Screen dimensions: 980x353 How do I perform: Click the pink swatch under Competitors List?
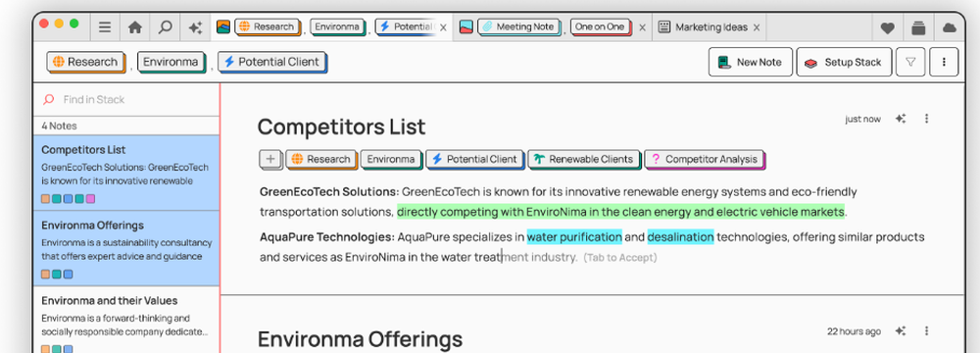90,199
